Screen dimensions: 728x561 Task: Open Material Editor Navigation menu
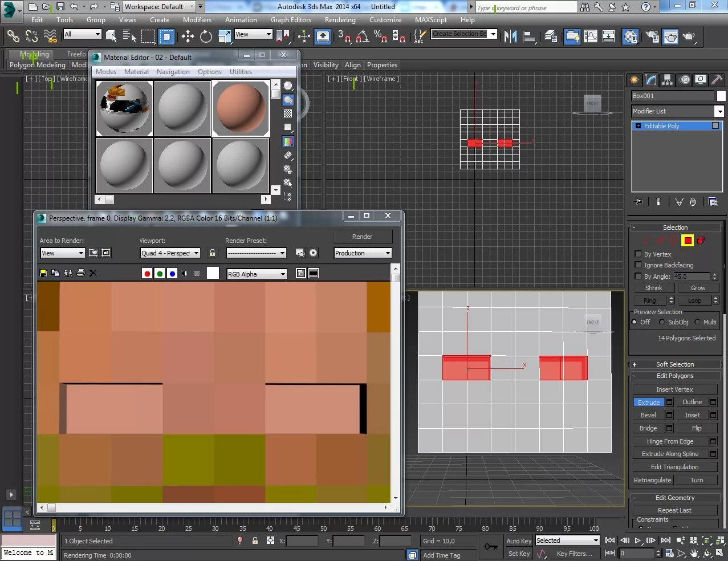coord(173,72)
